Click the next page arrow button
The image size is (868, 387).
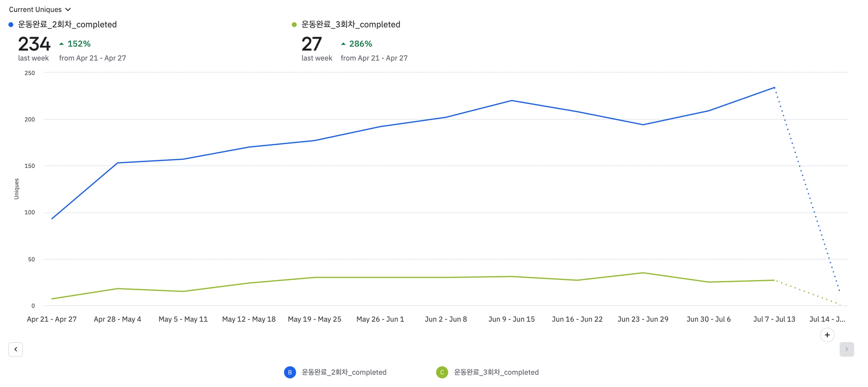[846, 349]
